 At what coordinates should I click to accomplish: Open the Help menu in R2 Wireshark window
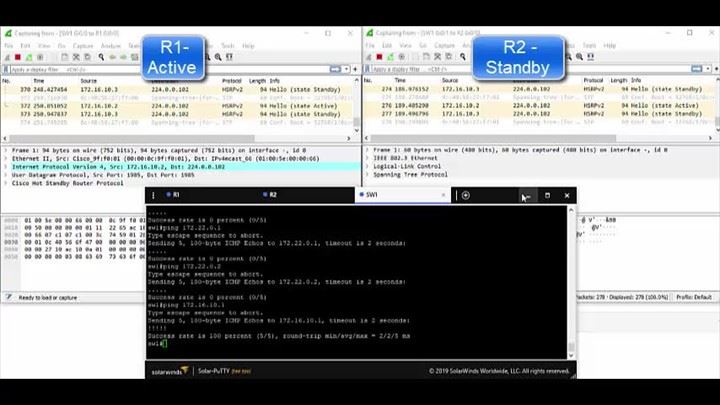point(610,45)
